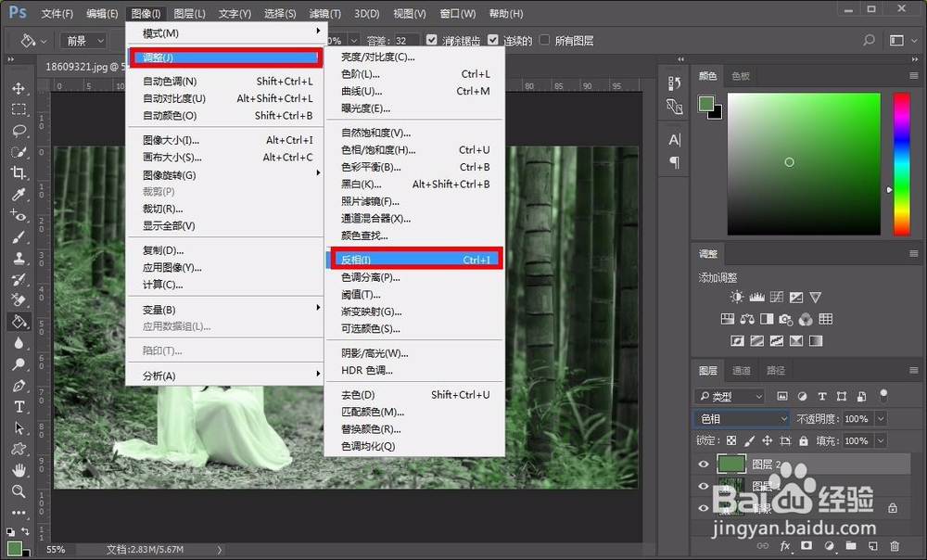This screenshot has height=560, width=927.
Task: Toggle visibility of the background layer
Action: 704,508
